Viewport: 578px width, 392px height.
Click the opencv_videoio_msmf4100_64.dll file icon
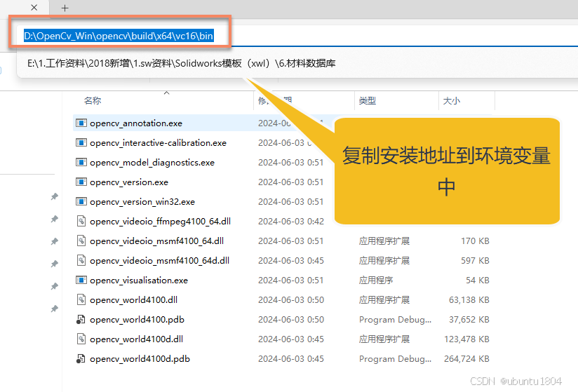pyautogui.click(x=81, y=241)
